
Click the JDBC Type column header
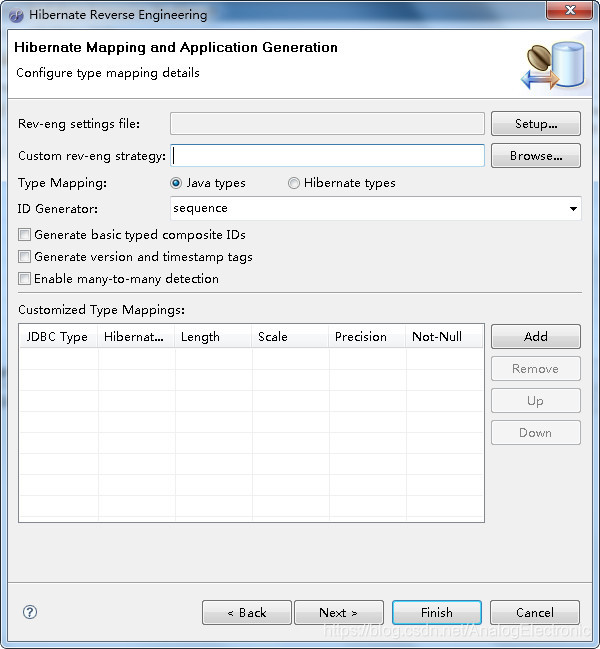pyautogui.click(x=58, y=337)
